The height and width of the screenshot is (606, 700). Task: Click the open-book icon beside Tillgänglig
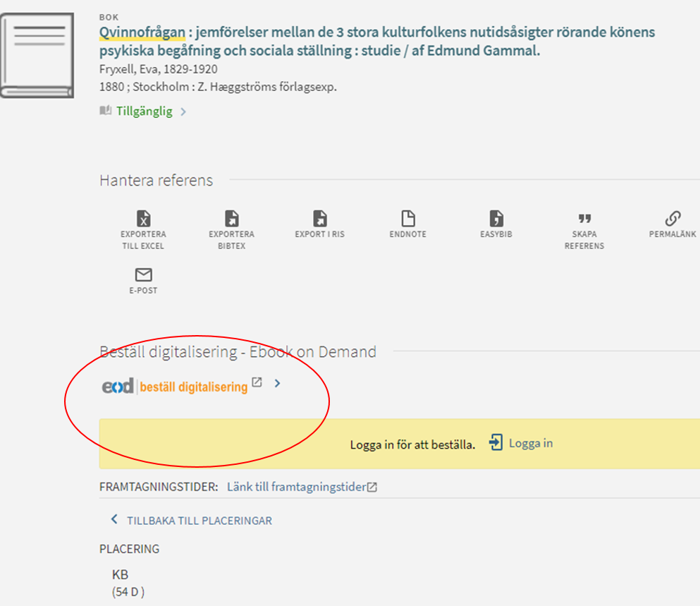(105, 110)
